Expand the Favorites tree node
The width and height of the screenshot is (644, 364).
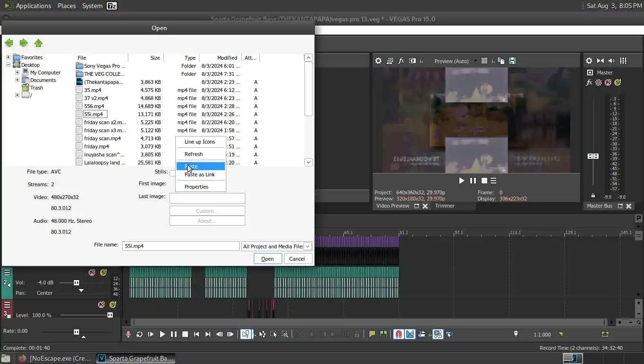click(x=8, y=57)
